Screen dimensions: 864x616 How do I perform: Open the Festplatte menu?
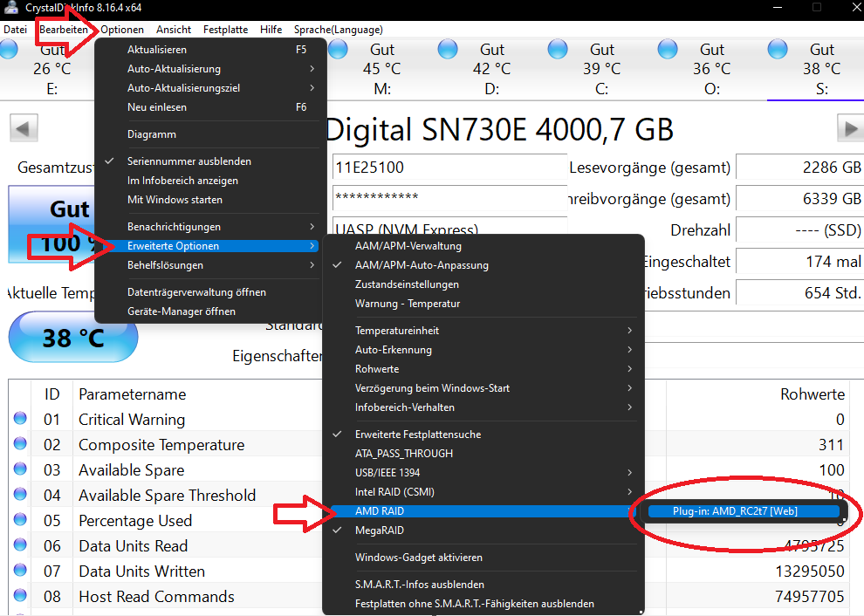[225, 30]
